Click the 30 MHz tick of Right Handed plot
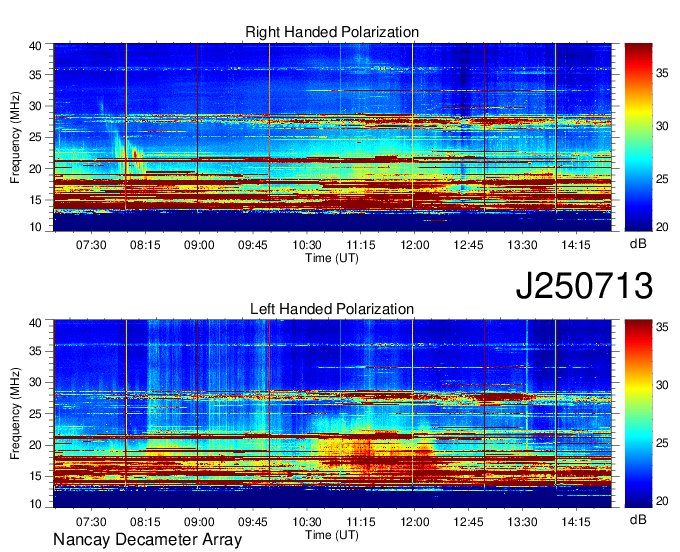This screenshot has height=552, width=680. pyautogui.click(x=35, y=106)
